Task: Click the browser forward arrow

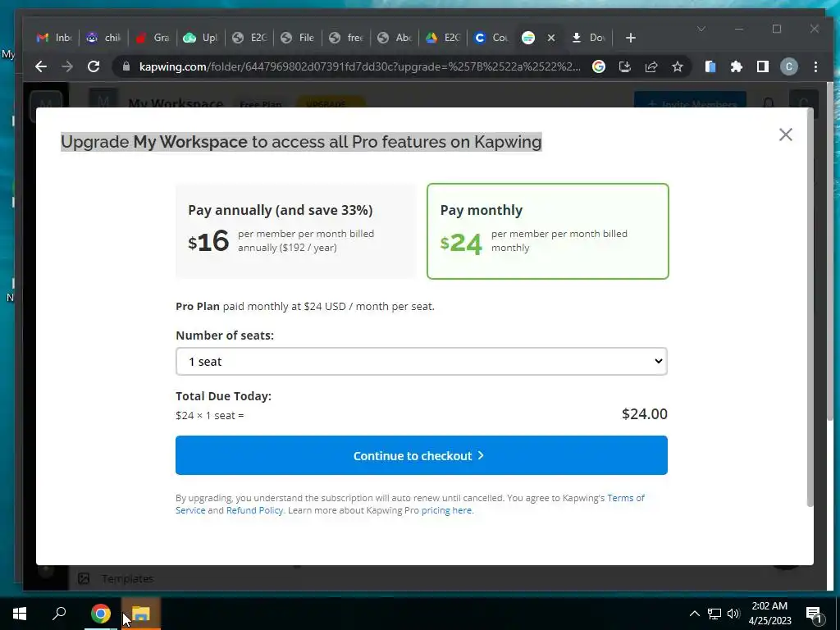Action: click(67, 66)
